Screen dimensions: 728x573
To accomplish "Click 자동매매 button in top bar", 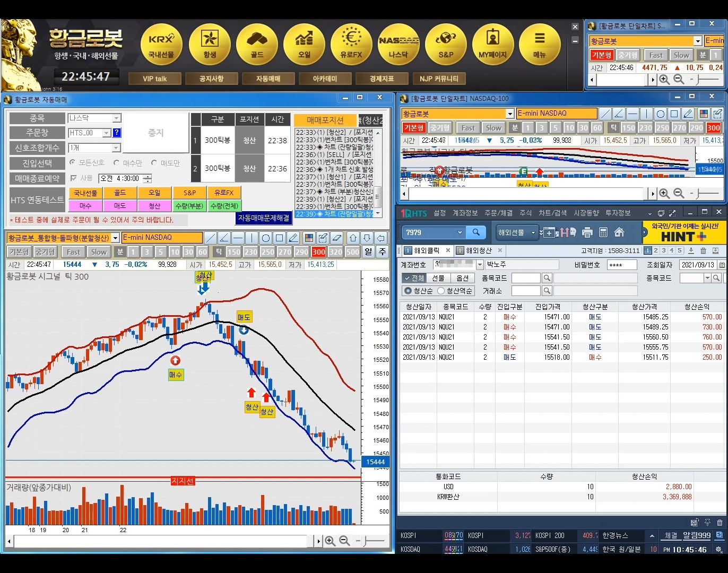I will pos(268,79).
